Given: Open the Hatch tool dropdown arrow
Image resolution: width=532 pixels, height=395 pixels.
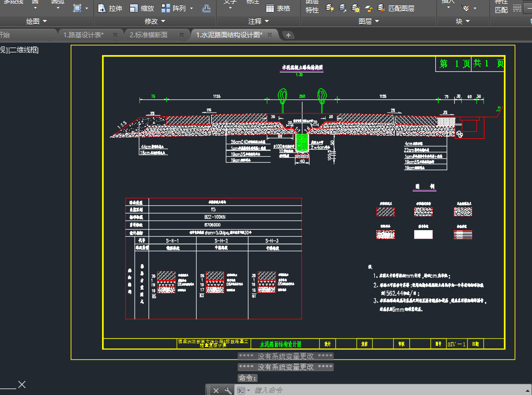Looking at the screenshot, I should (x=86, y=9).
